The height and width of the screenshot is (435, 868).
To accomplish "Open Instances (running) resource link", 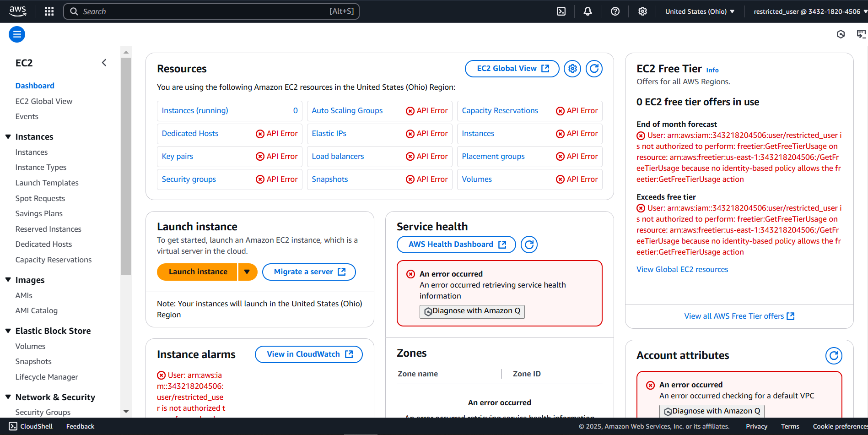I will point(195,110).
